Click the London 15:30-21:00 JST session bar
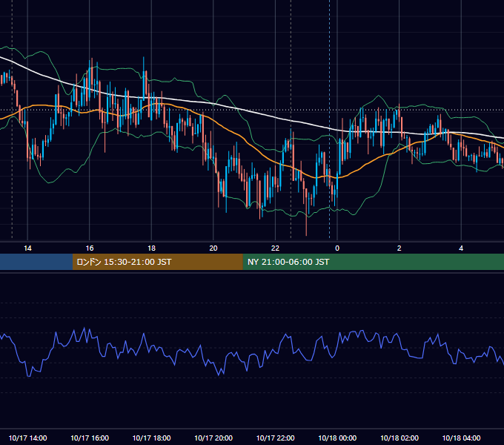The image size is (504, 445). point(157,262)
